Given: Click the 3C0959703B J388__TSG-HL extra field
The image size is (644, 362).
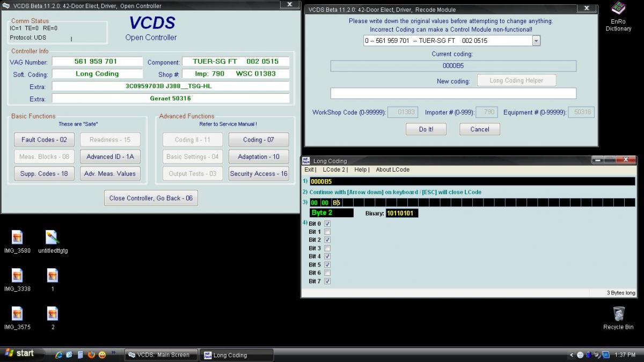Looking at the screenshot, I should pyautogui.click(x=171, y=86).
